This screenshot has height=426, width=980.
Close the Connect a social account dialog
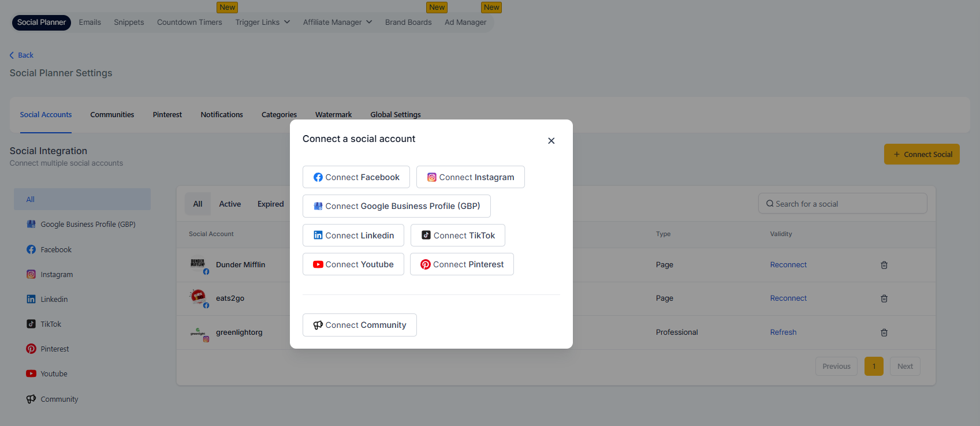(551, 141)
